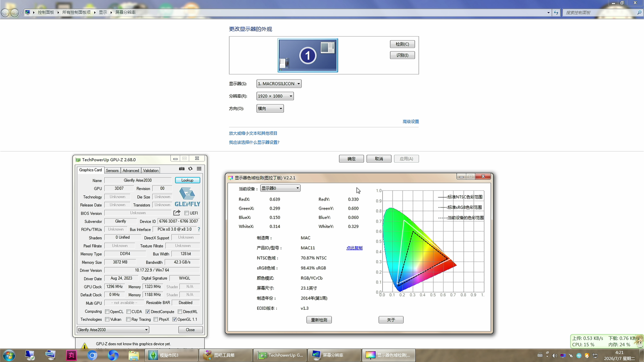Image resolution: width=644 pixels, height=362 pixels.
Task: Enable the OpenCL checkbox
Action: (107, 311)
